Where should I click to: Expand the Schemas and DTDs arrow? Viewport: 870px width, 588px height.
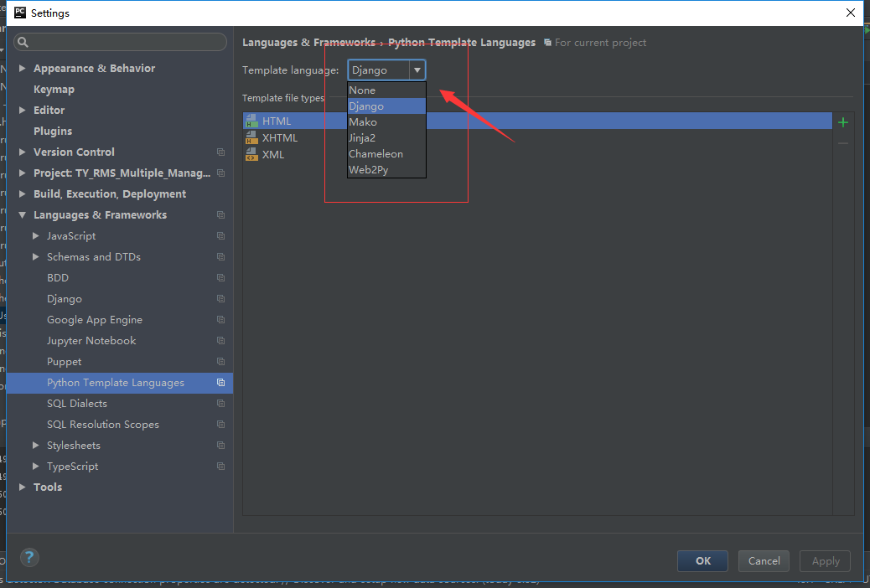point(35,257)
